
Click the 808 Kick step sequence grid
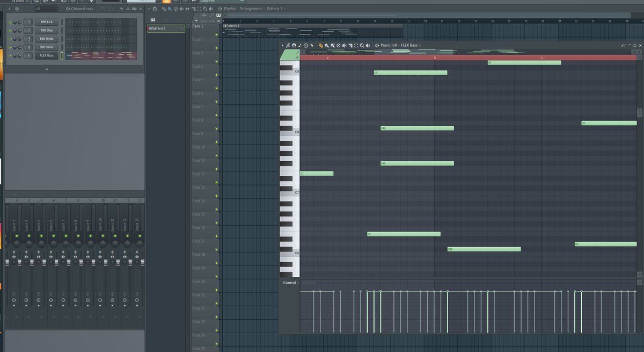pos(101,22)
